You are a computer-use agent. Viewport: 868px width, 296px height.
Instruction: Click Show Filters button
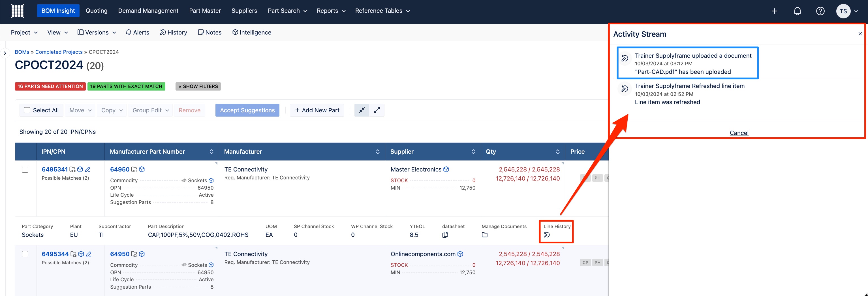tap(198, 87)
